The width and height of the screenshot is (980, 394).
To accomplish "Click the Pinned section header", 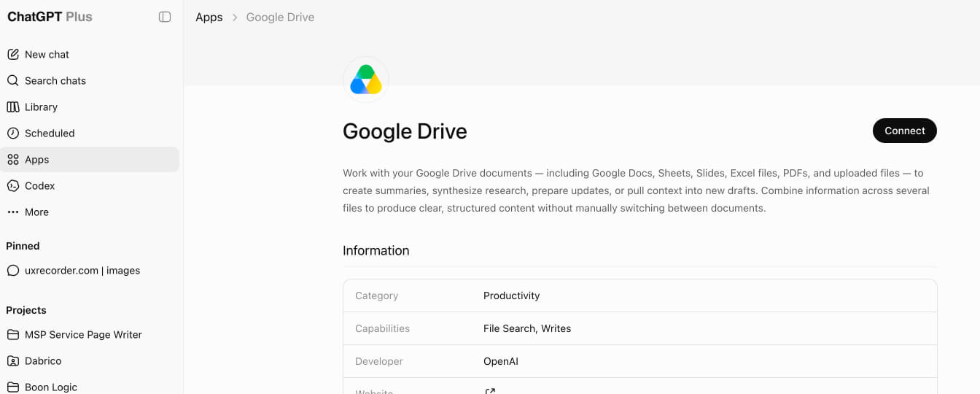I will point(23,246).
